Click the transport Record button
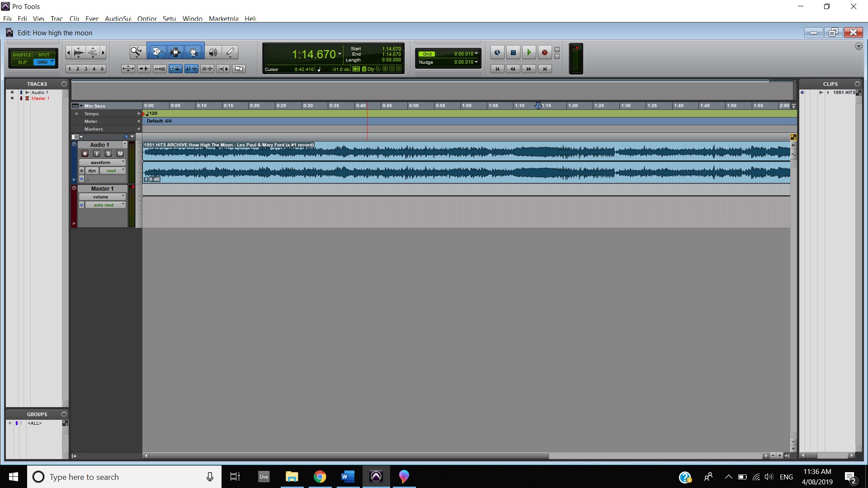This screenshot has width=868, height=488. tap(544, 52)
